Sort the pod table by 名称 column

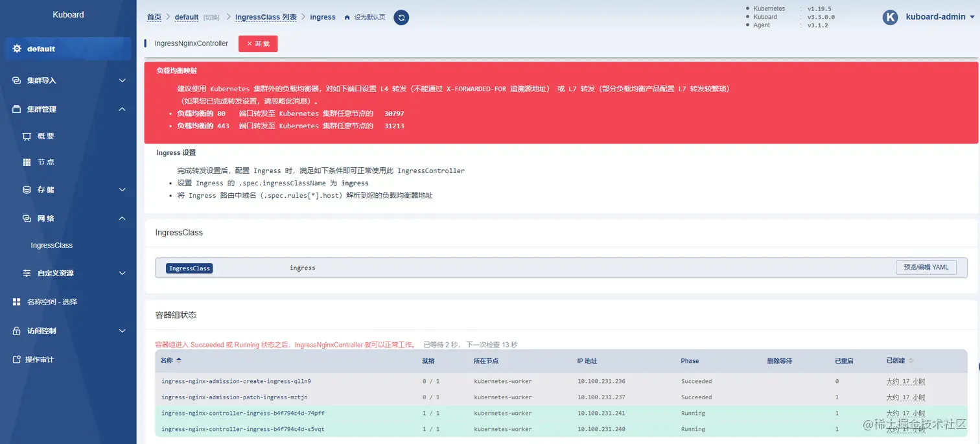pos(170,361)
